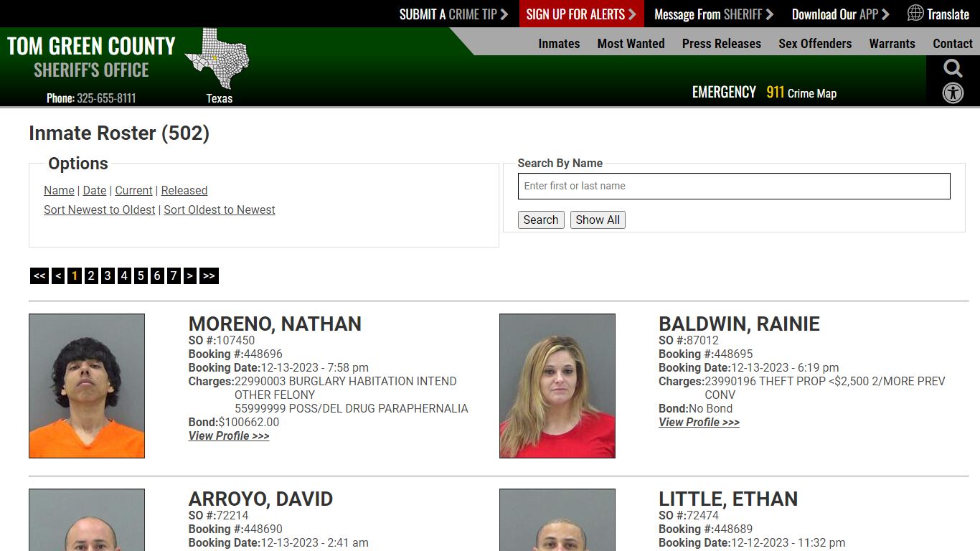The image size is (980, 551).
Task: Click SO number 87012
Action: click(x=702, y=340)
